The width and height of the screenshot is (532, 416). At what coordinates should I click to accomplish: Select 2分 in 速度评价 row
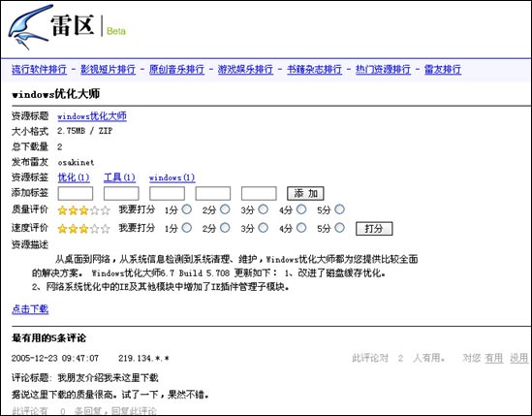(225, 228)
